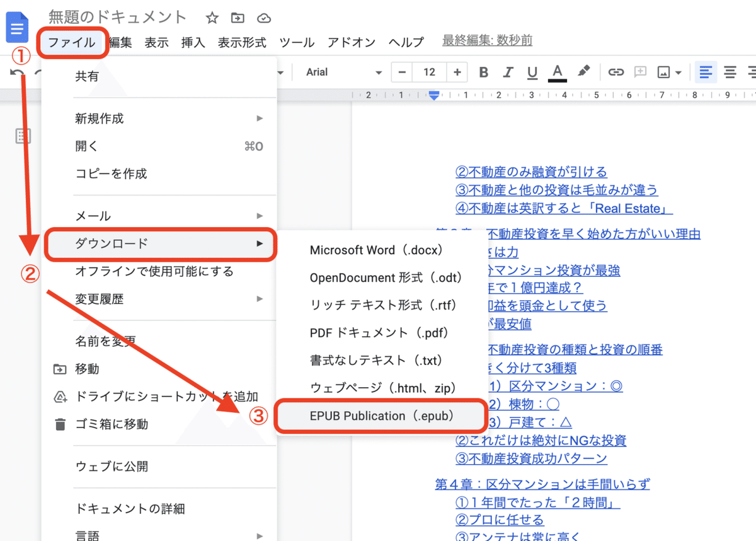
Task: Open the document outline icon
Action: 23,136
